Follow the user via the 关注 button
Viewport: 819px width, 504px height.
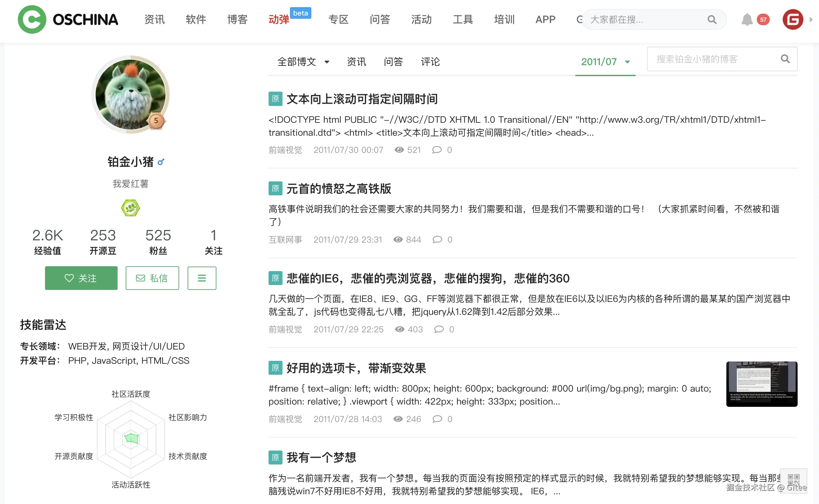tap(81, 278)
